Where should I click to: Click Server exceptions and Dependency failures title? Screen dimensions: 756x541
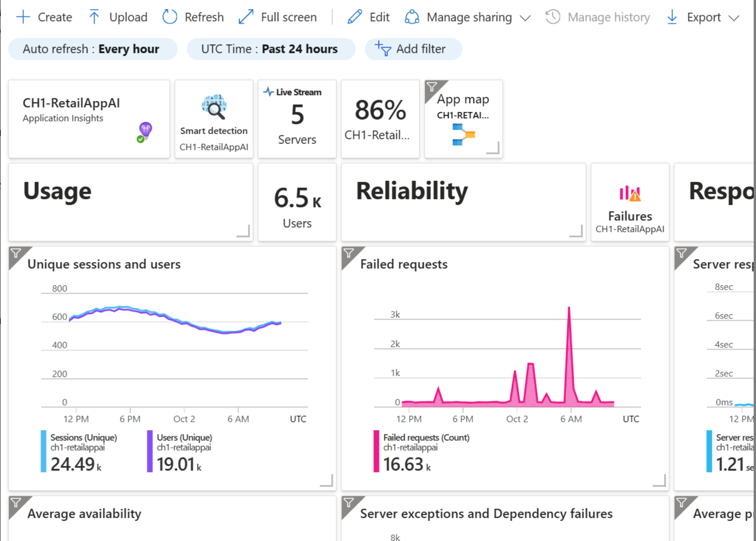pyautogui.click(x=486, y=514)
